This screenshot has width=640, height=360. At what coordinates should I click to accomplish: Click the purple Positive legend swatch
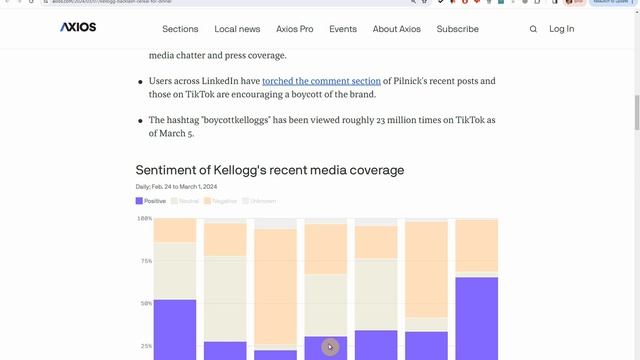pyautogui.click(x=139, y=201)
